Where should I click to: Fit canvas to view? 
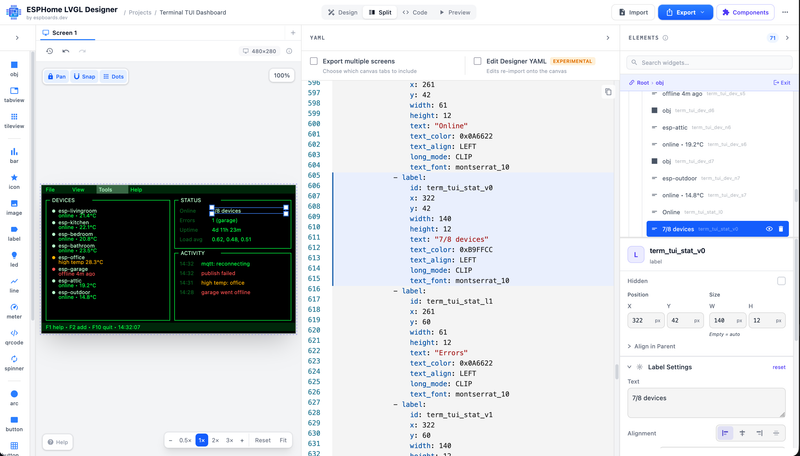[283, 440]
